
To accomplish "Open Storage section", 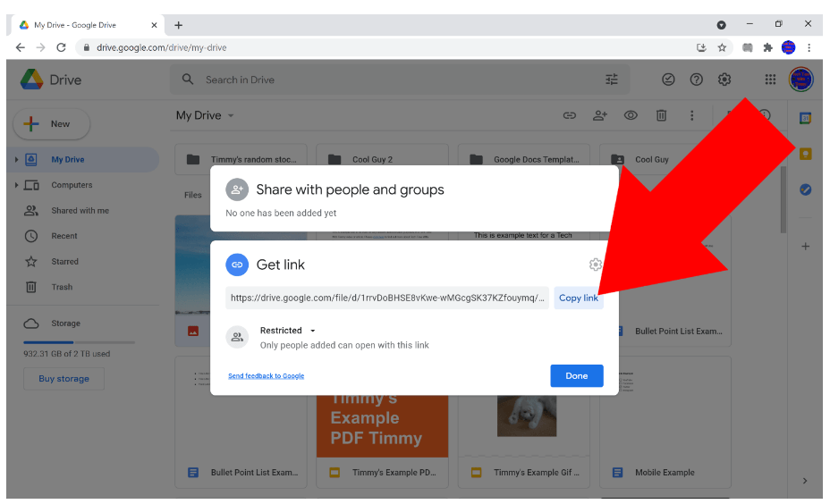I will click(65, 323).
